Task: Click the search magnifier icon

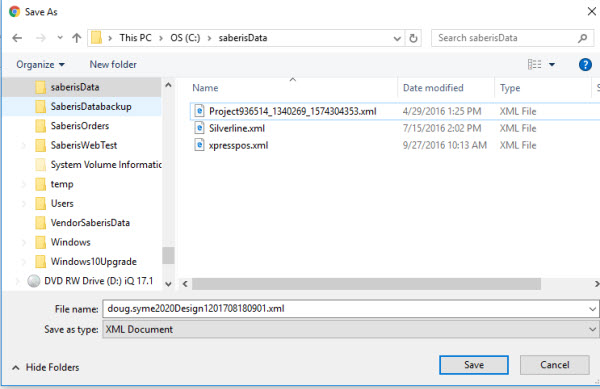Action: coord(583,38)
